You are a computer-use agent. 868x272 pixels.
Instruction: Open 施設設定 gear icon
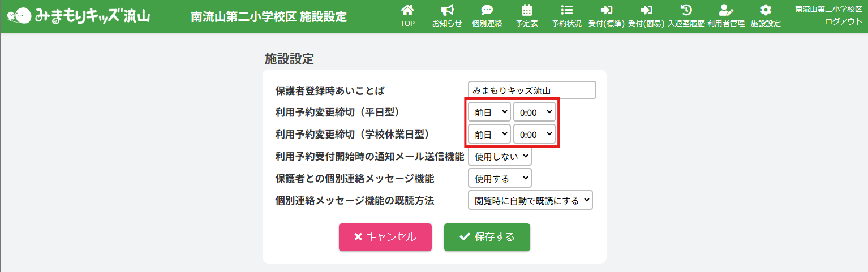pos(766,10)
